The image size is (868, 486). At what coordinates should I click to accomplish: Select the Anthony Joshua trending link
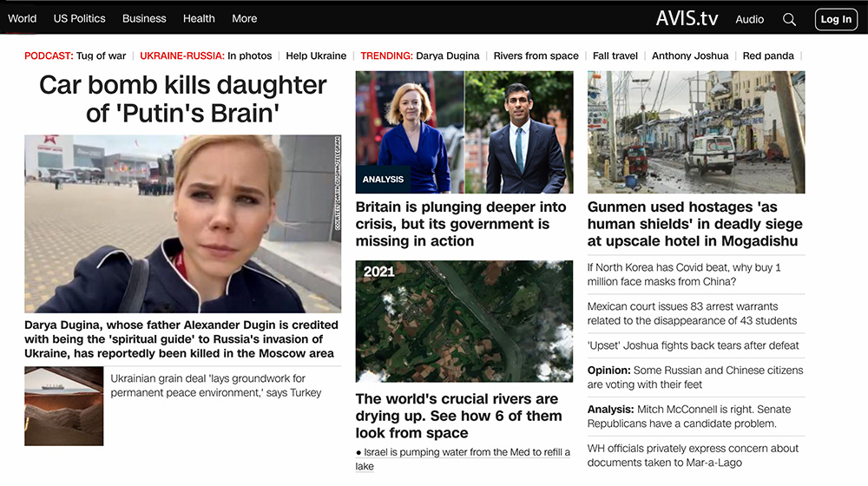690,56
